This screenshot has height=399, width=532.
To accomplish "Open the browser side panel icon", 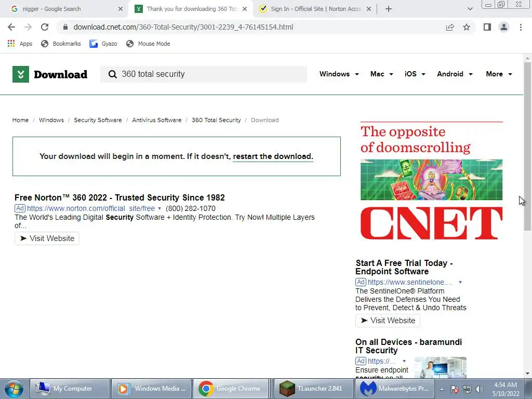I will point(487,27).
